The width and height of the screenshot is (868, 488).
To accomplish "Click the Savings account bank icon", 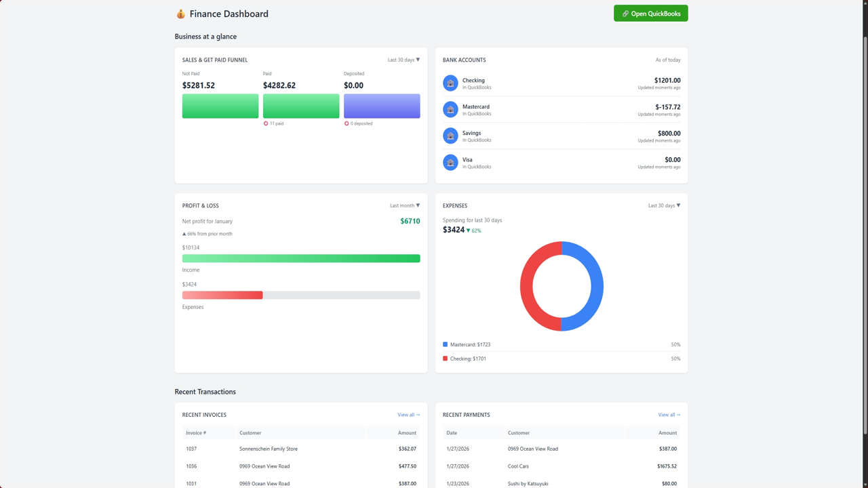I will tap(450, 136).
